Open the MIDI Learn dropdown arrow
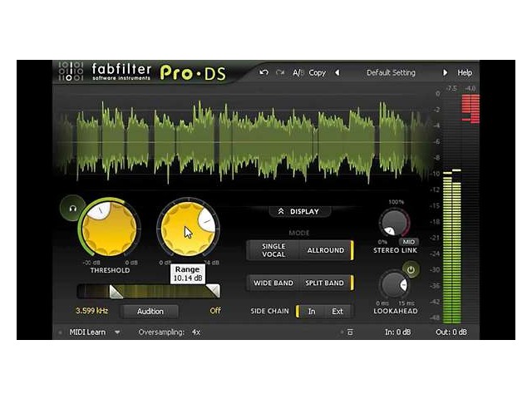The width and height of the screenshot is (532, 399). pyautogui.click(x=117, y=332)
